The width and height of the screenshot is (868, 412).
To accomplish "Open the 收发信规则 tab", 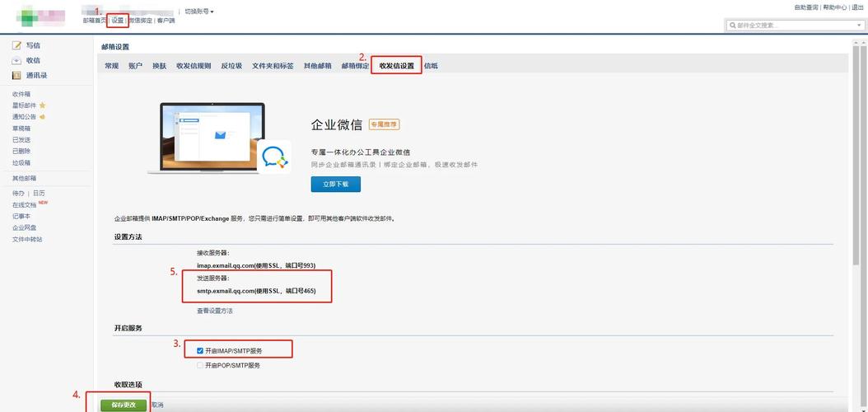I will point(194,66).
